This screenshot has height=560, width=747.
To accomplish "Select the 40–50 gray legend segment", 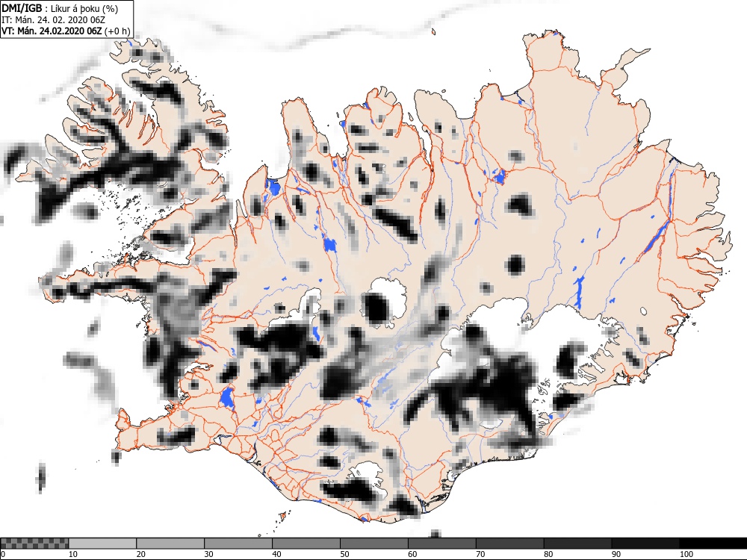I will pyautogui.click(x=306, y=544).
